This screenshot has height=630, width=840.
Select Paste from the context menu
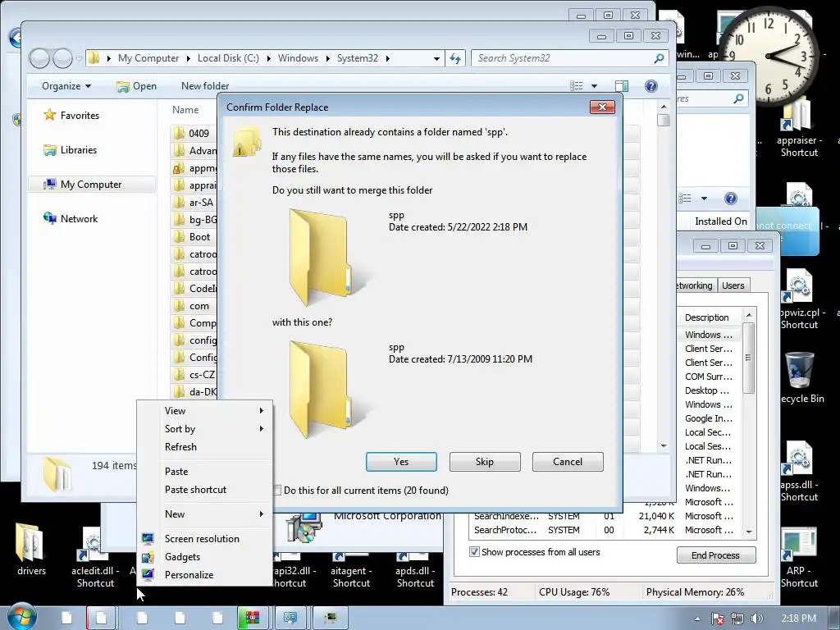pos(206,472)
